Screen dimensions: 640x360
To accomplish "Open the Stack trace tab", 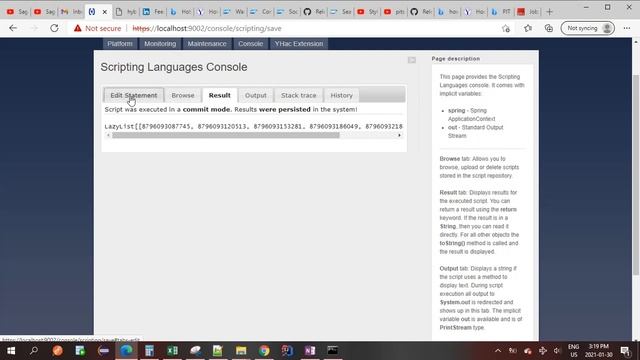I will (298, 96).
